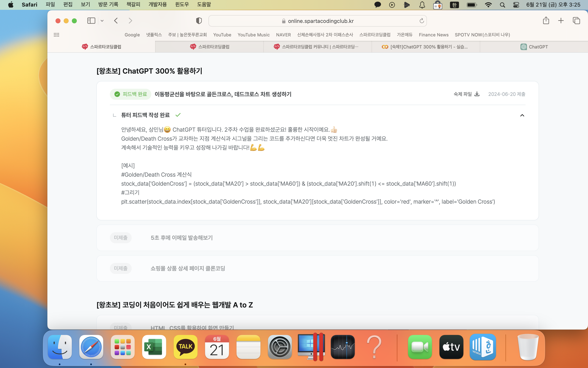Image resolution: width=588 pixels, height=368 pixels.
Task: Open Launchpad from the Dock
Action: [122, 347]
